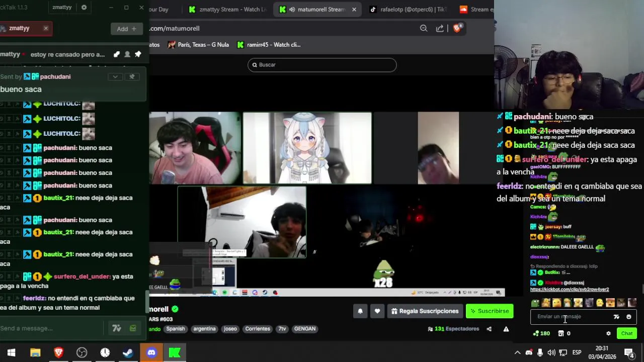Unpin the pachudani pinned message
The height and width of the screenshot is (362, 644).
pyautogui.click(x=132, y=76)
